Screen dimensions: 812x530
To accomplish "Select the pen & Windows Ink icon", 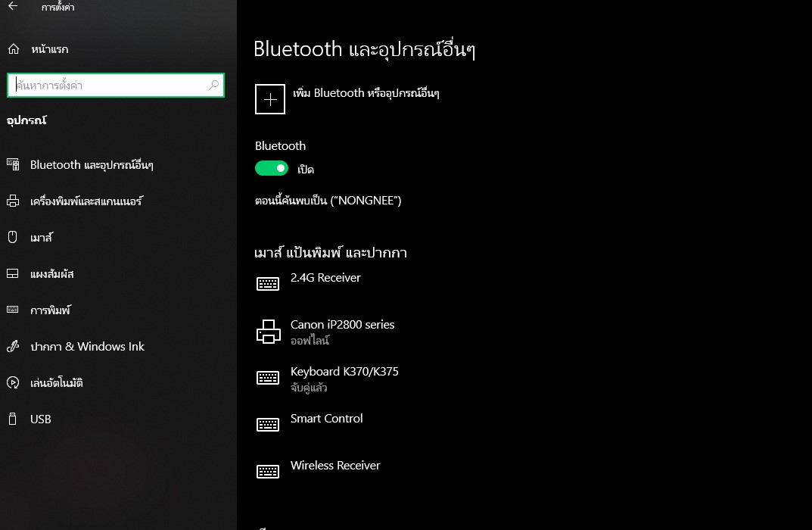I will point(13,346).
